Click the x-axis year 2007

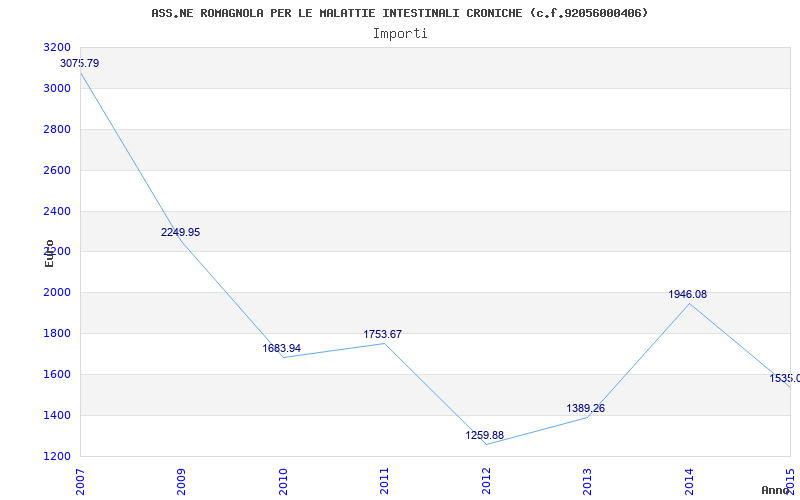click(x=80, y=481)
